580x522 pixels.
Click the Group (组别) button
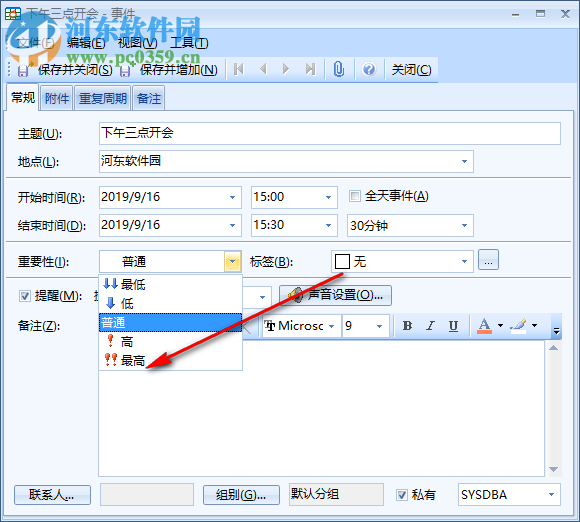pos(241,495)
